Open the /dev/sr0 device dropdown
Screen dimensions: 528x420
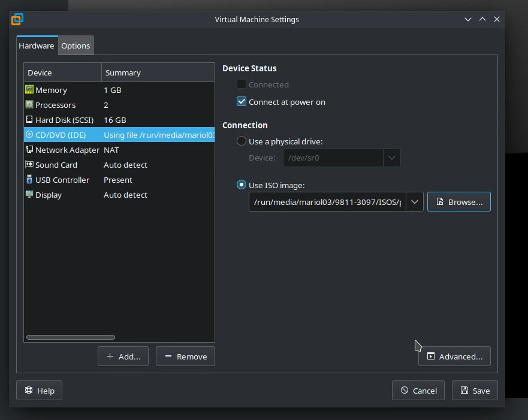(x=392, y=158)
